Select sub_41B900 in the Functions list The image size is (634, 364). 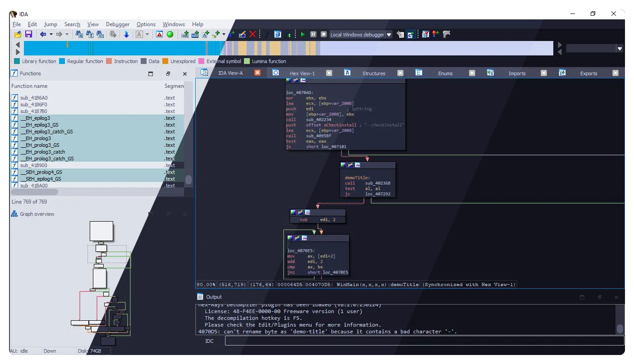[34, 165]
